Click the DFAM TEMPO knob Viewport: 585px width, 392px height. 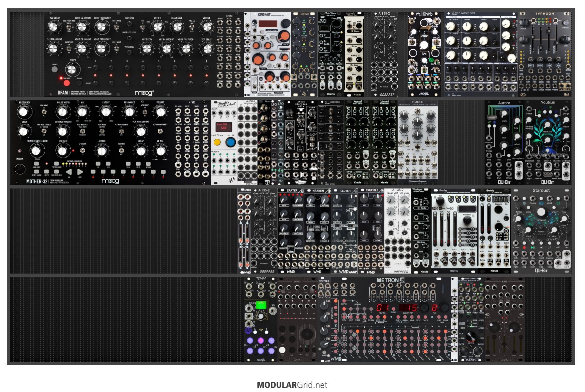pos(71,70)
